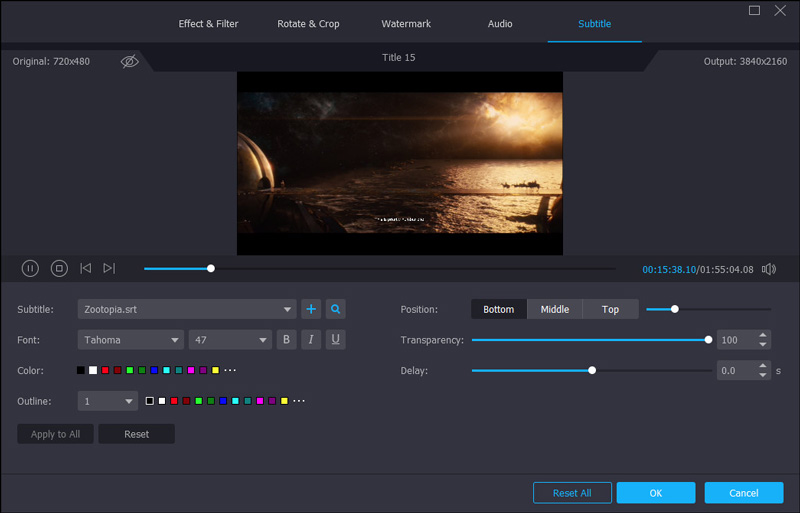Search for subtitles online
Image resolution: width=800 pixels, height=513 pixels.
point(336,309)
